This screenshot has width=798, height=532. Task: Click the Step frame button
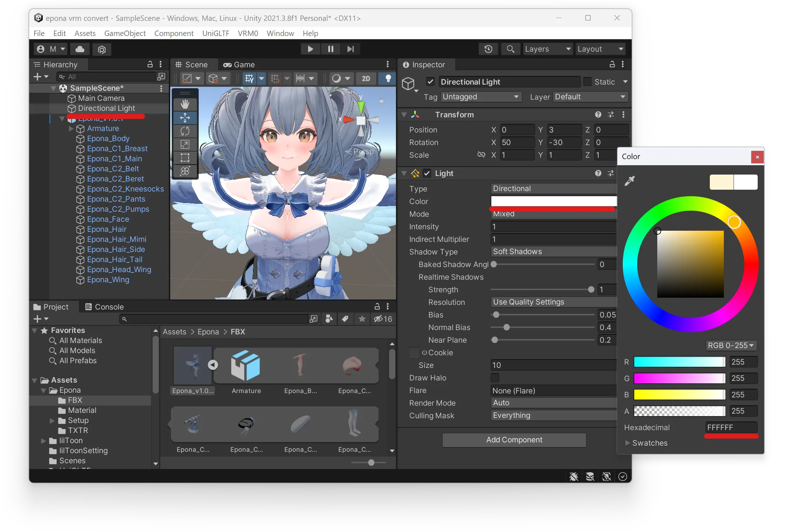coord(351,49)
